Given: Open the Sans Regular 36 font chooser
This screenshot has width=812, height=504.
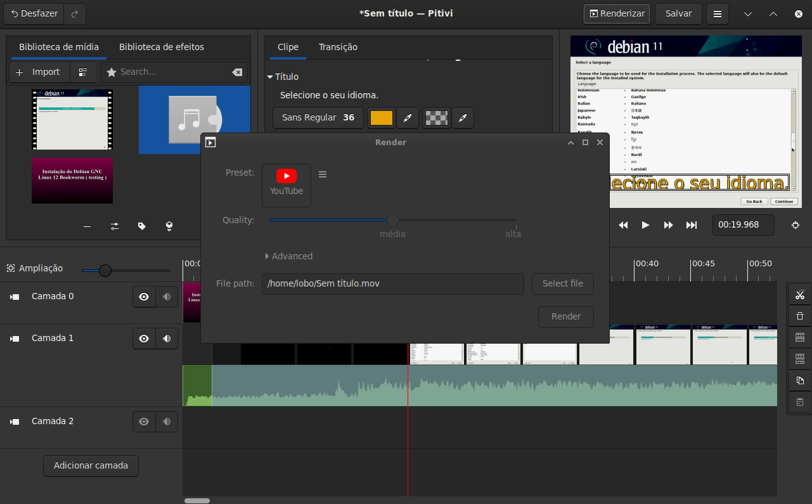Looking at the screenshot, I should click(x=318, y=118).
